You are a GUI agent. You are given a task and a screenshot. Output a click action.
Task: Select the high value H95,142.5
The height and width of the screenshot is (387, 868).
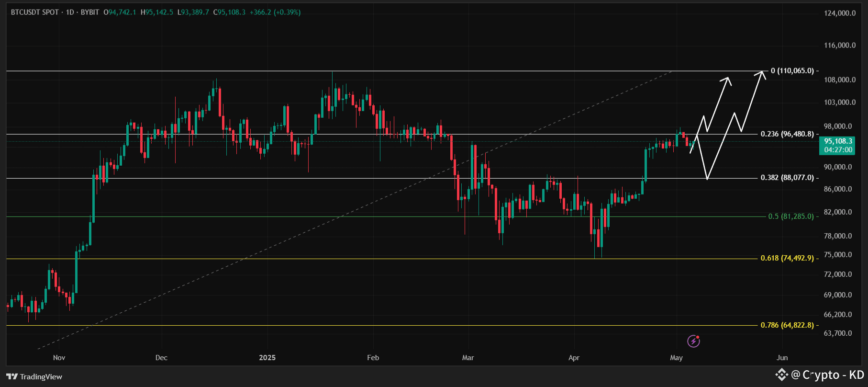[x=157, y=12]
